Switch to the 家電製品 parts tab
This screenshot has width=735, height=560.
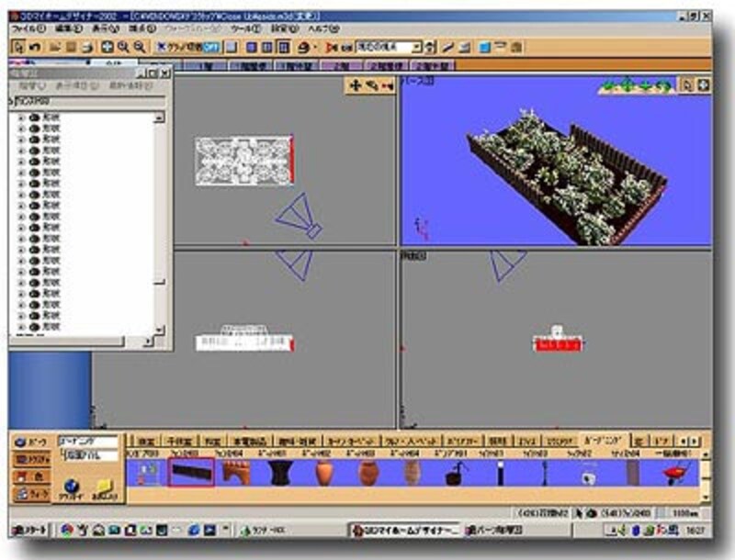pos(250,441)
